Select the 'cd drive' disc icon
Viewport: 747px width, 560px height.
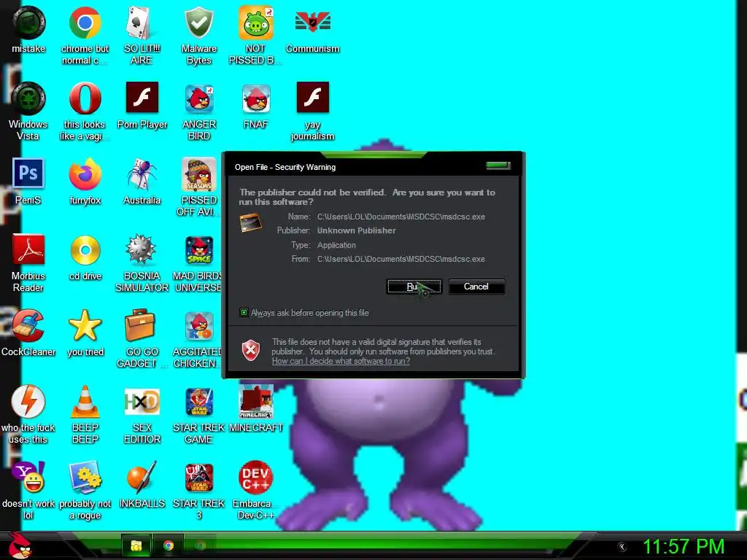[x=85, y=249]
